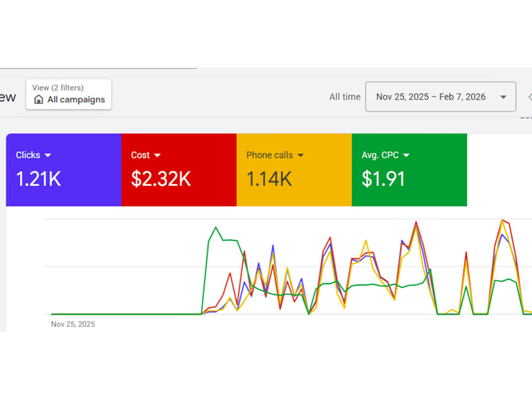
Task: Click the $1.91 average CPC value
Action: pos(383,179)
